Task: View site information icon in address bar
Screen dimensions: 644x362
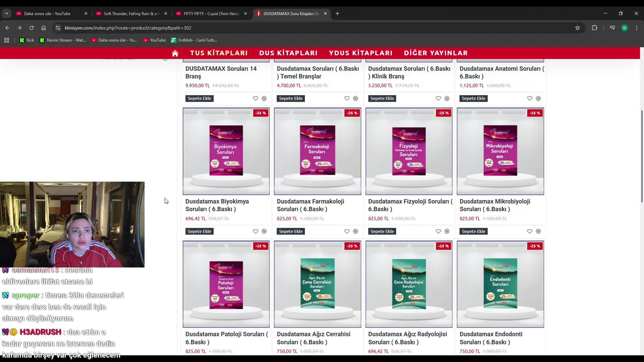Action: (x=58, y=28)
